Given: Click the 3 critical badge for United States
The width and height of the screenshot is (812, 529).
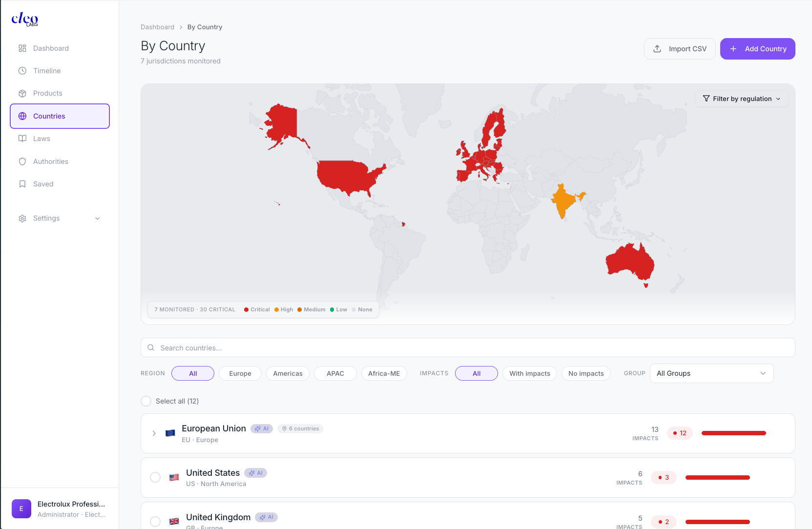Looking at the screenshot, I should click(664, 477).
